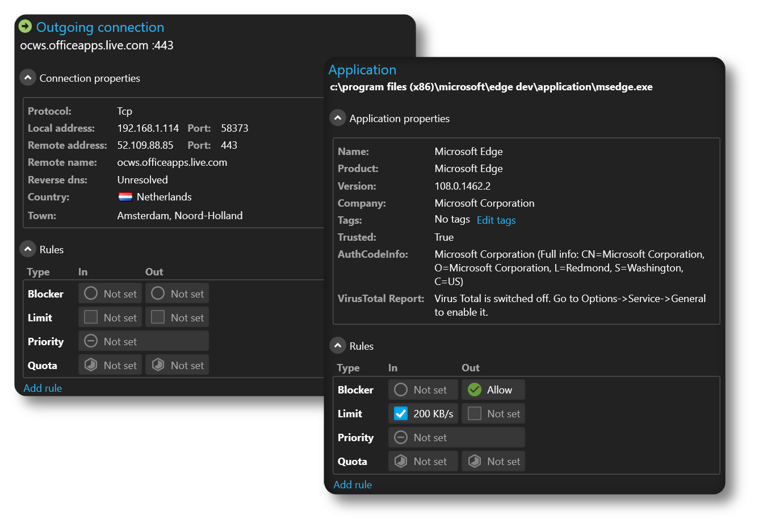Viewport: 763px width, 532px height.
Task: Click the Edit tags link
Action: 496,220
